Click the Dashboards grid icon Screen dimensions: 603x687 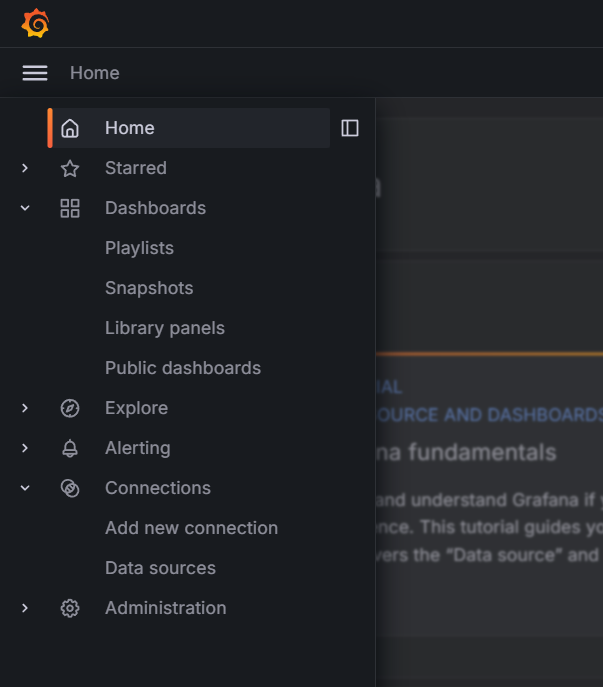[70, 208]
